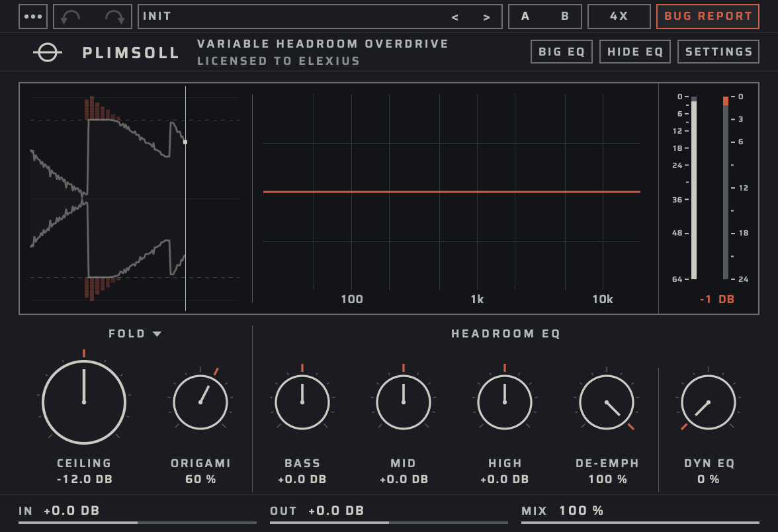
Task: Click the Bug Report button
Action: 708,17
